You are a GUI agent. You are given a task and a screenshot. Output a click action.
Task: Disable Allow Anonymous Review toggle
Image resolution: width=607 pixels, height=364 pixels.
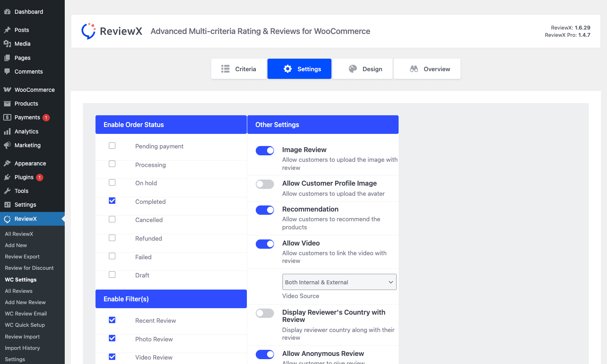[x=265, y=354]
